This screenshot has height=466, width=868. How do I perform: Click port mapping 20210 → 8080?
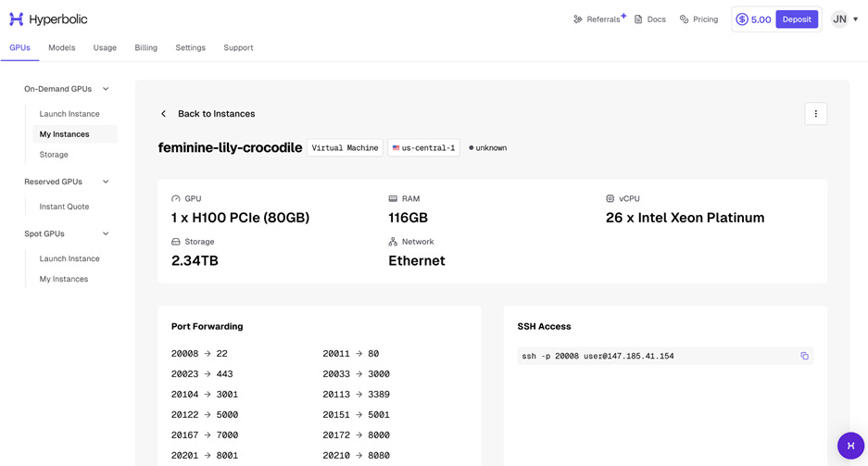pyautogui.click(x=356, y=456)
